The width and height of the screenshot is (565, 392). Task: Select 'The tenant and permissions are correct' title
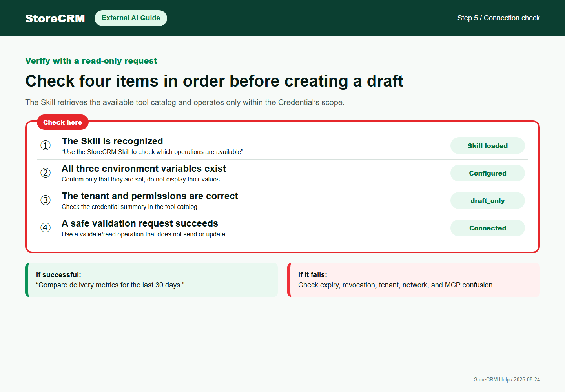click(x=150, y=196)
